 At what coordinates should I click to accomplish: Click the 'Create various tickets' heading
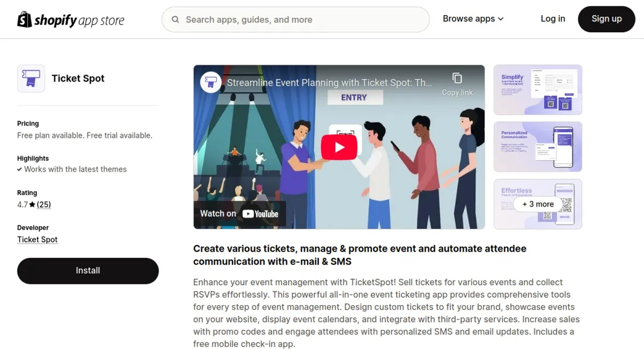(x=360, y=255)
